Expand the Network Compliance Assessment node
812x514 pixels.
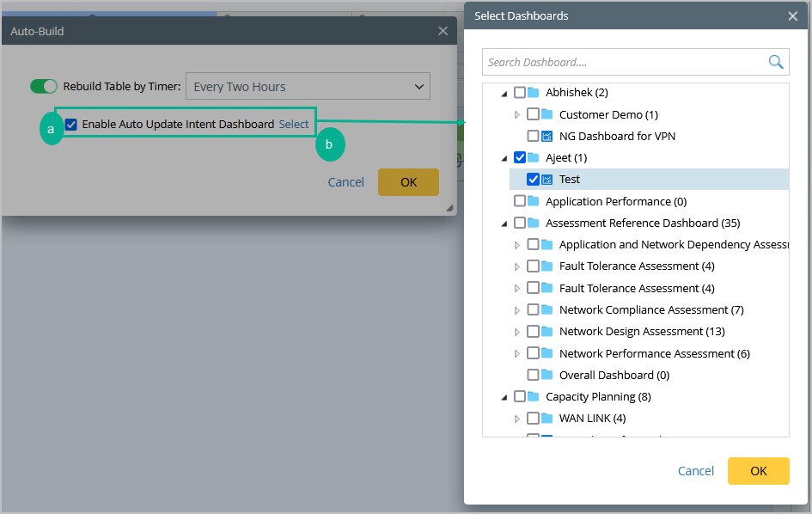pos(517,310)
